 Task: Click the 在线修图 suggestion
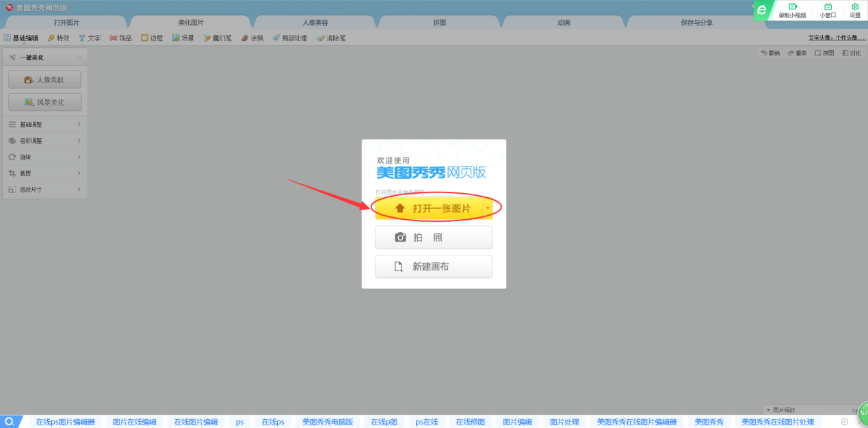click(x=471, y=422)
